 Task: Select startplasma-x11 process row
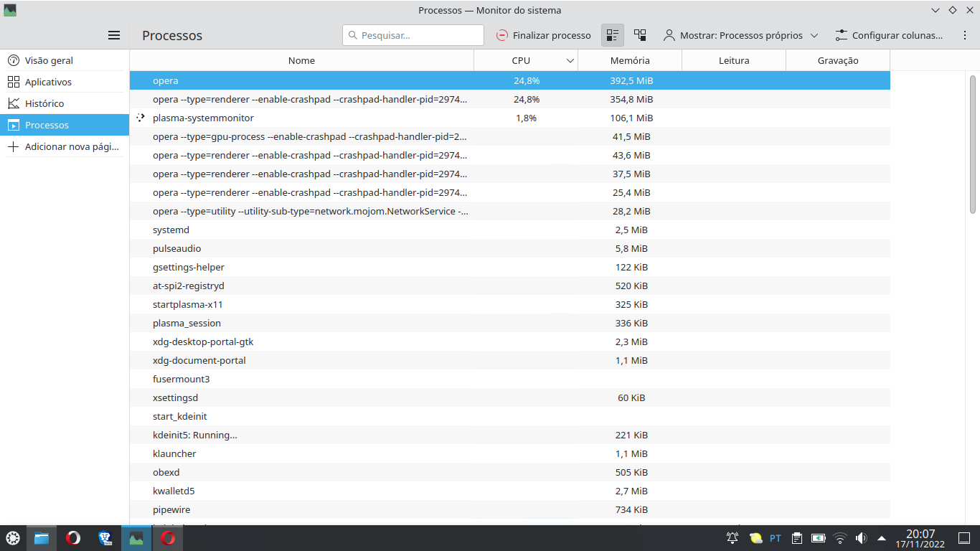pyautogui.click(x=510, y=304)
